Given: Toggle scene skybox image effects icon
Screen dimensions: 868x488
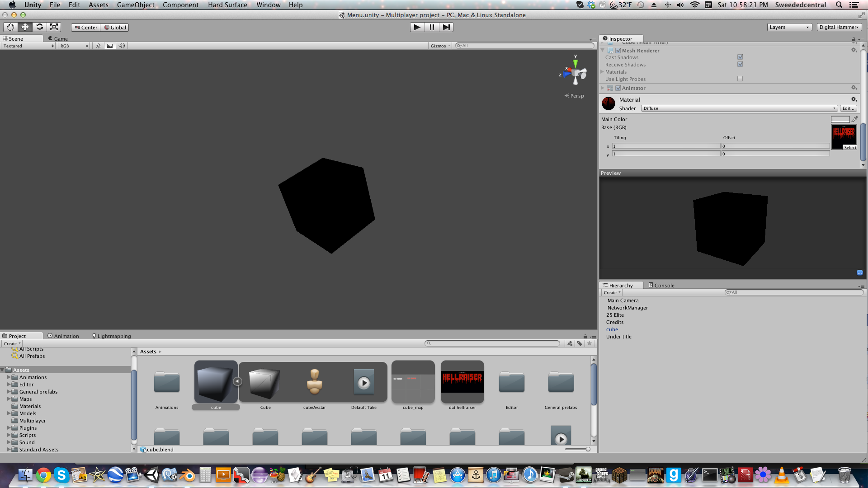Looking at the screenshot, I should pyautogui.click(x=110, y=46).
